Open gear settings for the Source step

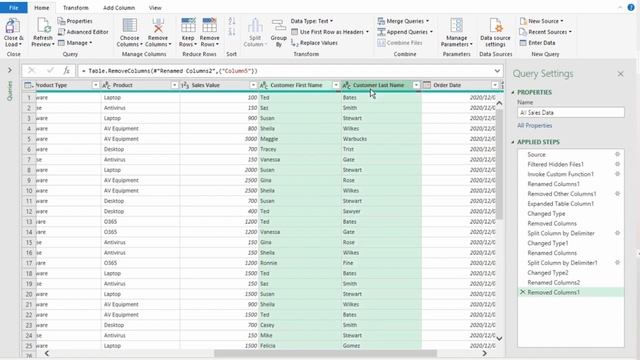(618, 154)
